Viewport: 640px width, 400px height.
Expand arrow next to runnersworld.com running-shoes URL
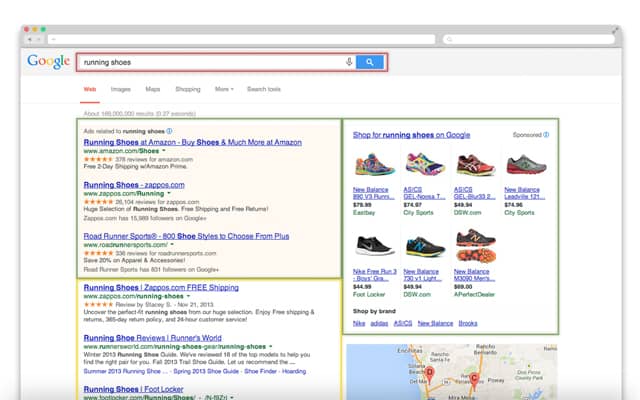pyautogui.click(x=270, y=347)
